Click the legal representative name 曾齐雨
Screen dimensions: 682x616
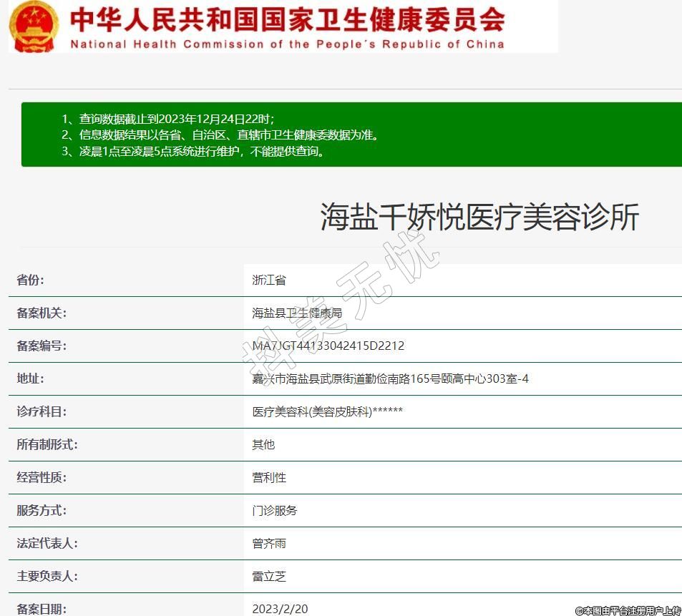269,544
